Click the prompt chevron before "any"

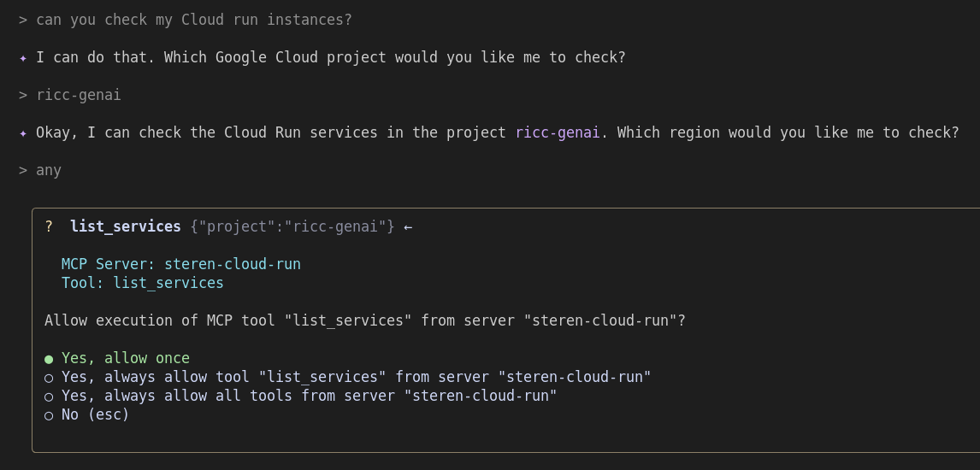point(23,170)
